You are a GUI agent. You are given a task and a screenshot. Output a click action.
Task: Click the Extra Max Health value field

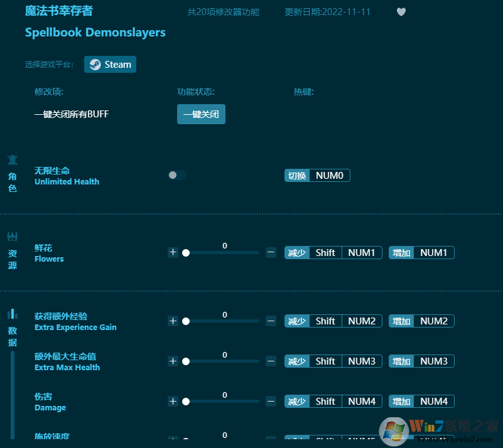coord(224,355)
